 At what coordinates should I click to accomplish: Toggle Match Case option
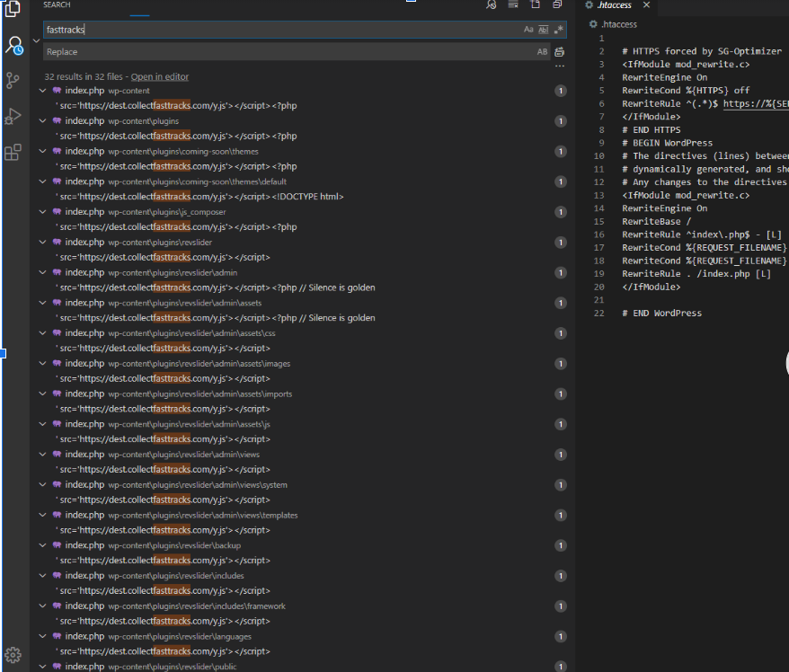(x=528, y=30)
